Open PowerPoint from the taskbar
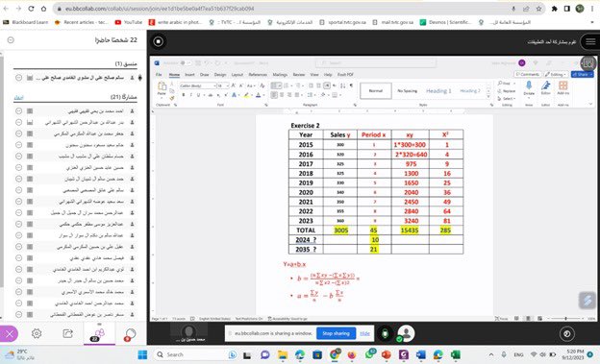600x364 pixels. (387, 354)
